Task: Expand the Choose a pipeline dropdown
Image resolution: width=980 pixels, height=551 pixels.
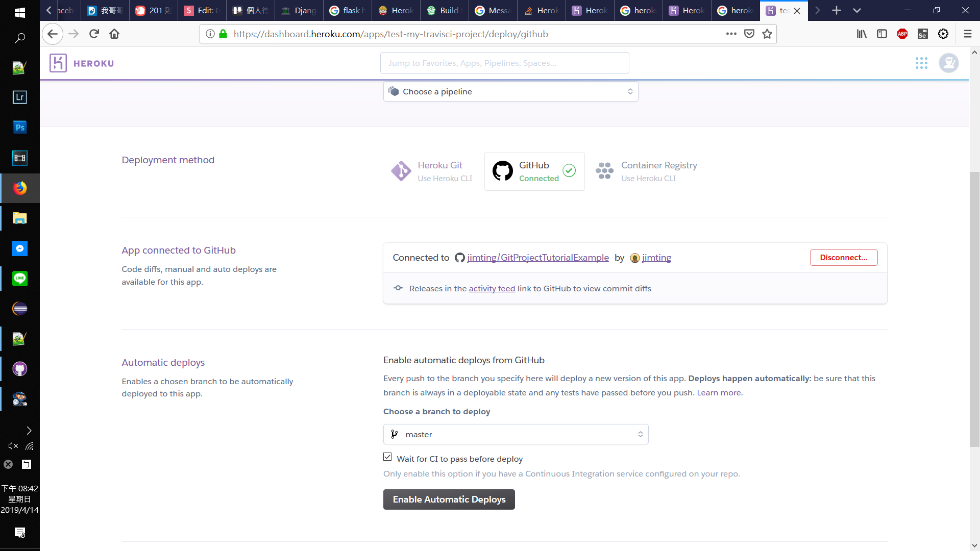Action: pos(510,92)
